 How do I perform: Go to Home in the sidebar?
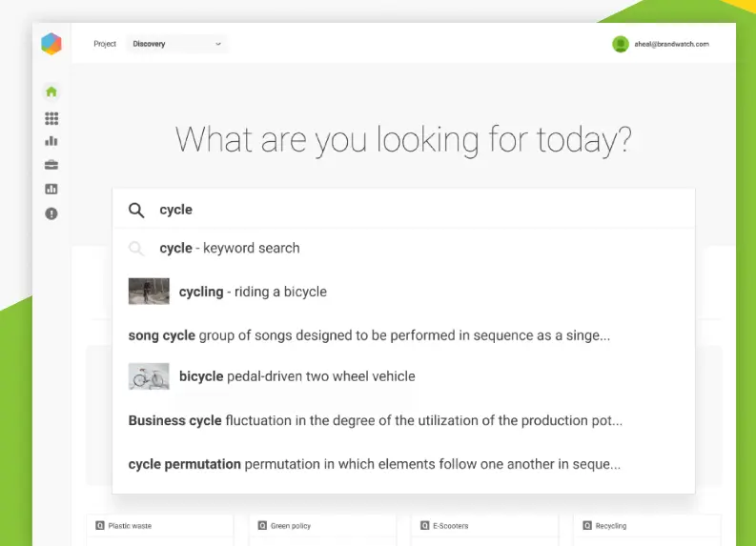51,91
